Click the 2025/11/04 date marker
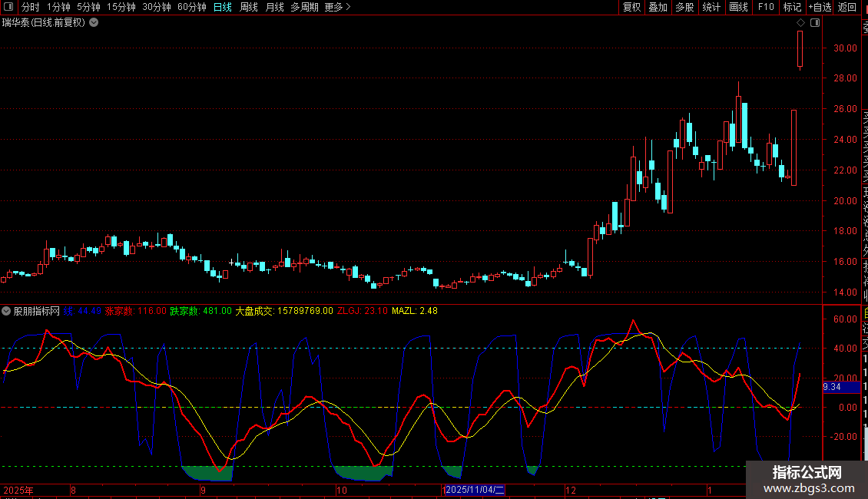868x499 pixels. tap(475, 490)
